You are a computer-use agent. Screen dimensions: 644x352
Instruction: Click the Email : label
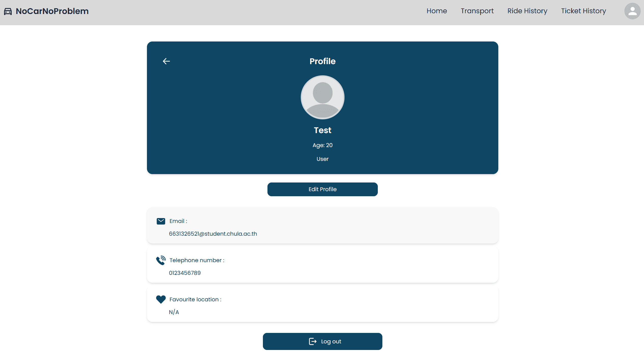[x=178, y=221]
